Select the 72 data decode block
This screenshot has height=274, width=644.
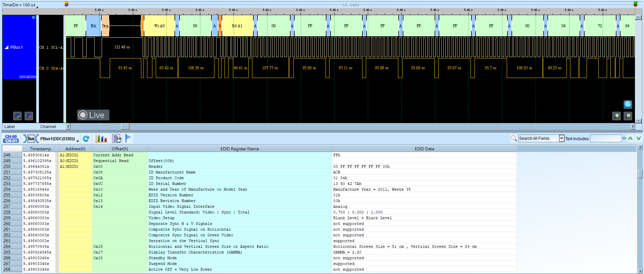[600, 26]
